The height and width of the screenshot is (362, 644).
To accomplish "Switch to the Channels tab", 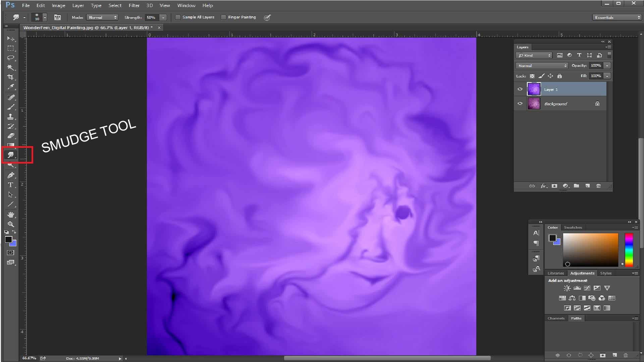I will tap(556, 318).
